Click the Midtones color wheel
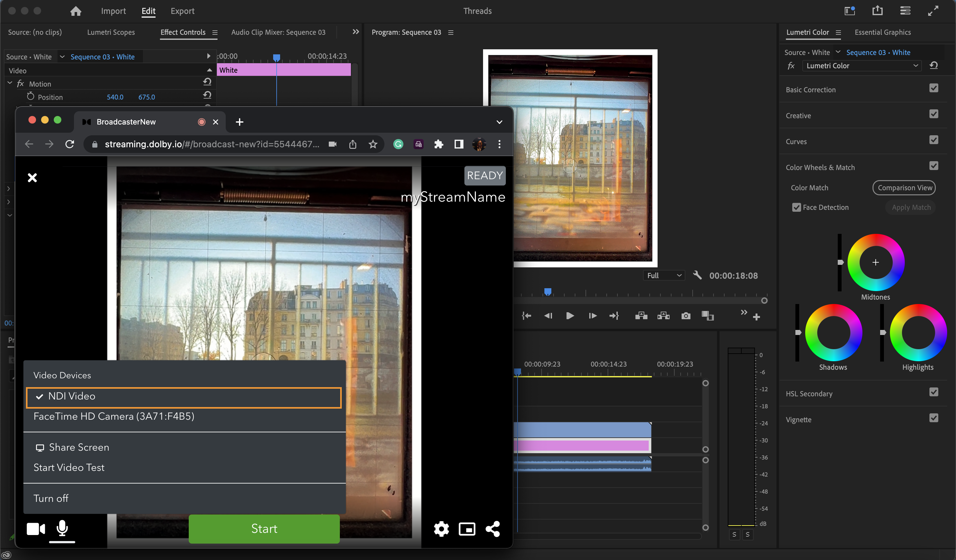Screen dimensions: 956x560 pyautogui.click(x=876, y=262)
